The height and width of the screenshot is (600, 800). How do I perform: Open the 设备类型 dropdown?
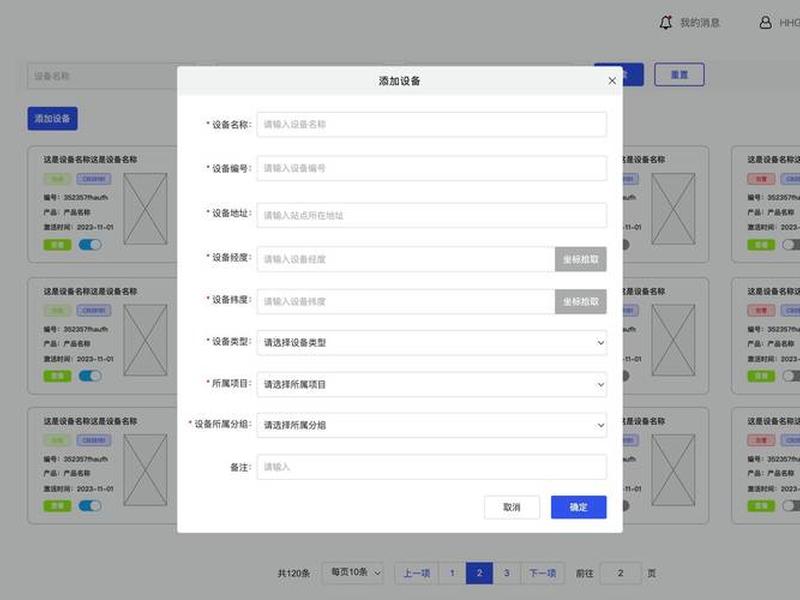[x=432, y=343]
